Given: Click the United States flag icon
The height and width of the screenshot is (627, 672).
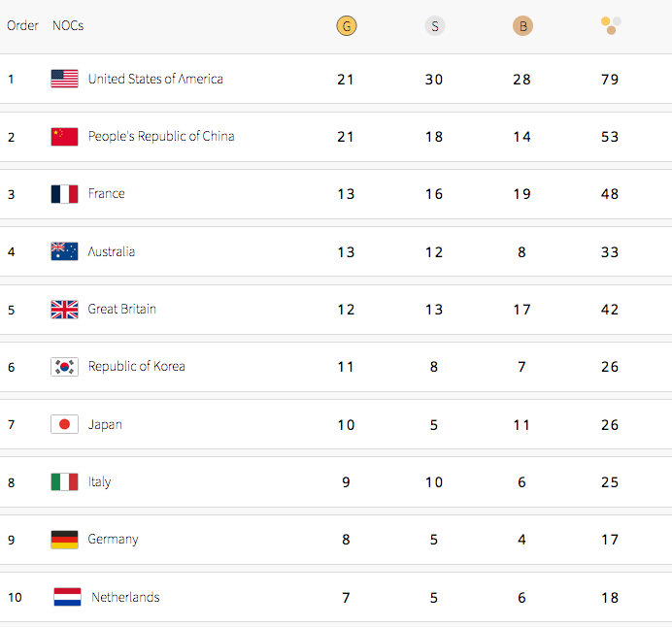Looking at the screenshot, I should pos(64,79).
